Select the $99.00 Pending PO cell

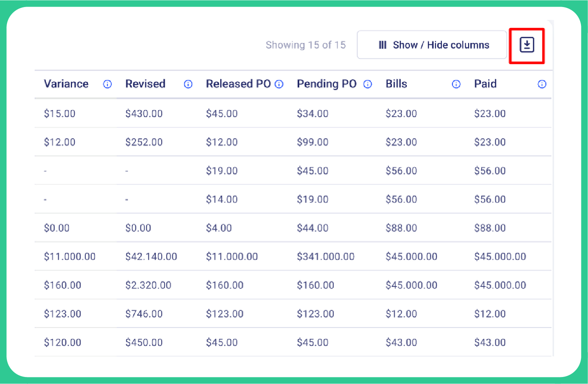click(x=313, y=142)
